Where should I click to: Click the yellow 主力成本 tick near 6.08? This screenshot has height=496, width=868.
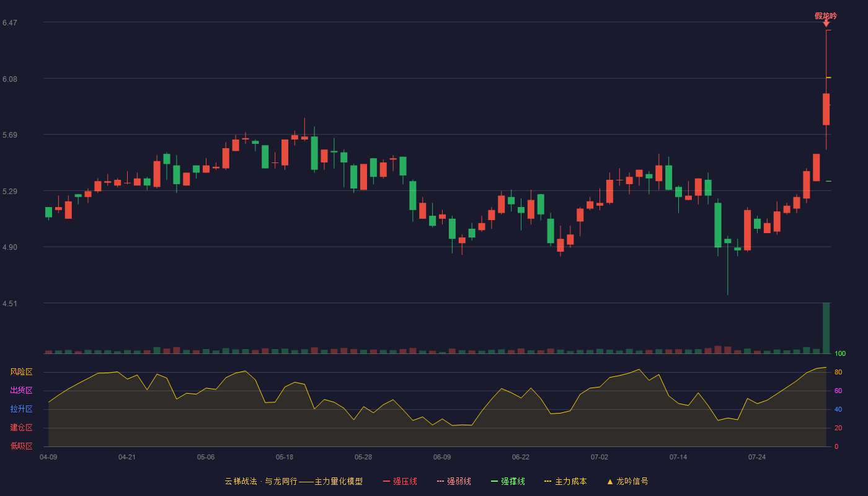828,77
